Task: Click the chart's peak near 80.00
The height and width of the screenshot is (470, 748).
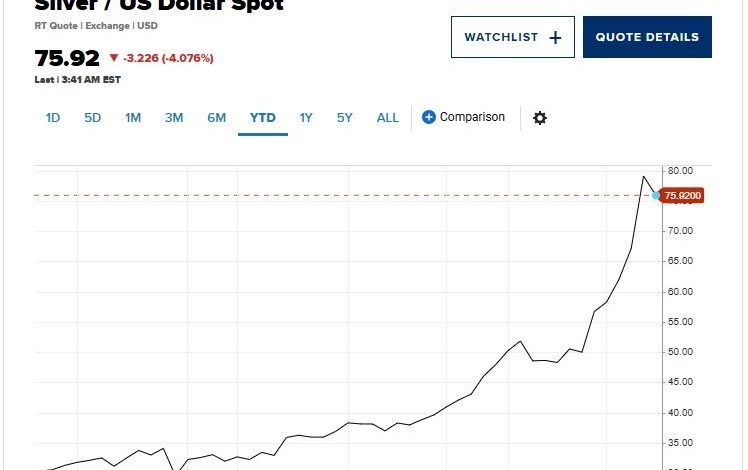Action: (644, 176)
